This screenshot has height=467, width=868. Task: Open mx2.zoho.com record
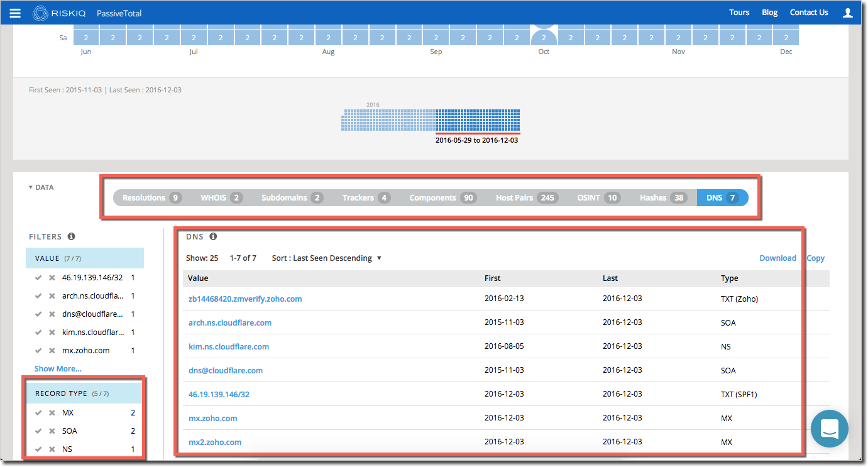coord(215,442)
